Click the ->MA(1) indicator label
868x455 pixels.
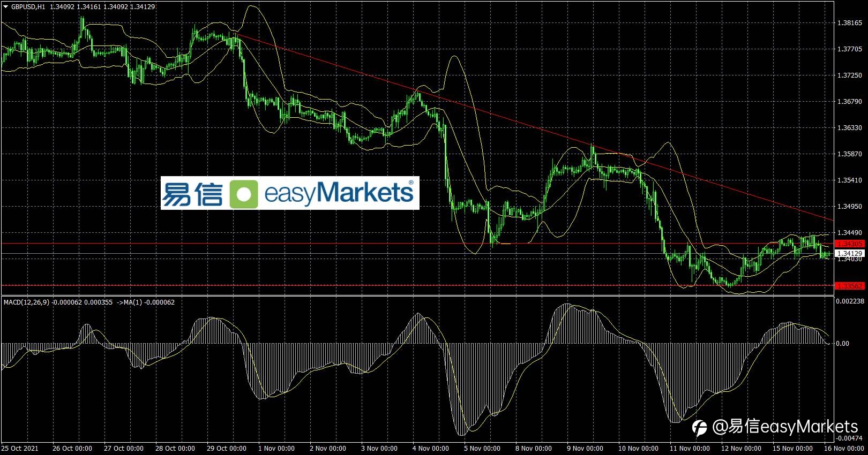click(x=130, y=302)
